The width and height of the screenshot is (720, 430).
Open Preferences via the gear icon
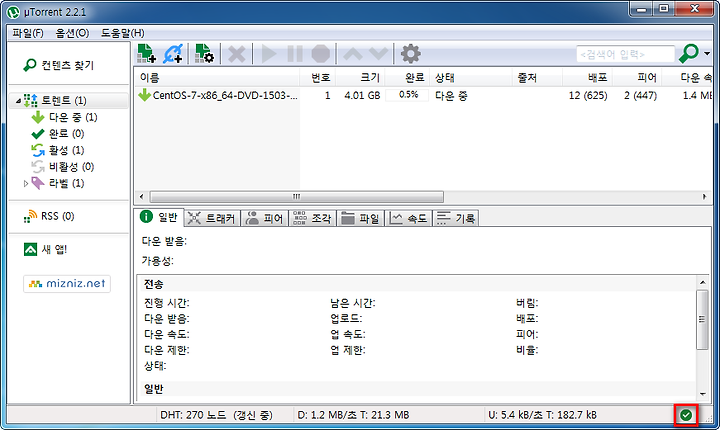(411, 54)
